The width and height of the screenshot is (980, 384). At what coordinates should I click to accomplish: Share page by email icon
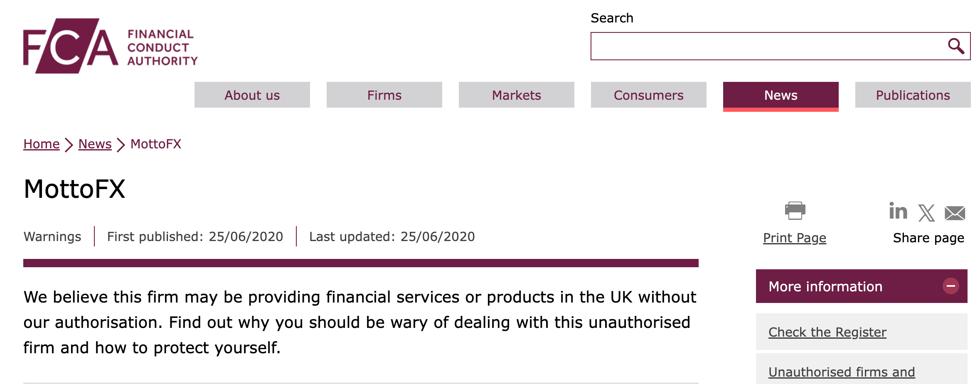(x=955, y=213)
